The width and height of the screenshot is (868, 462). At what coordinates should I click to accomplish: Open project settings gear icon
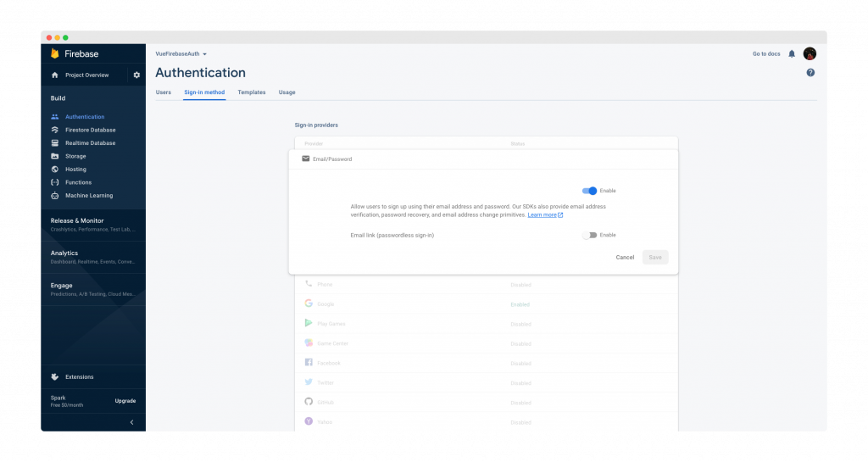[x=136, y=75]
